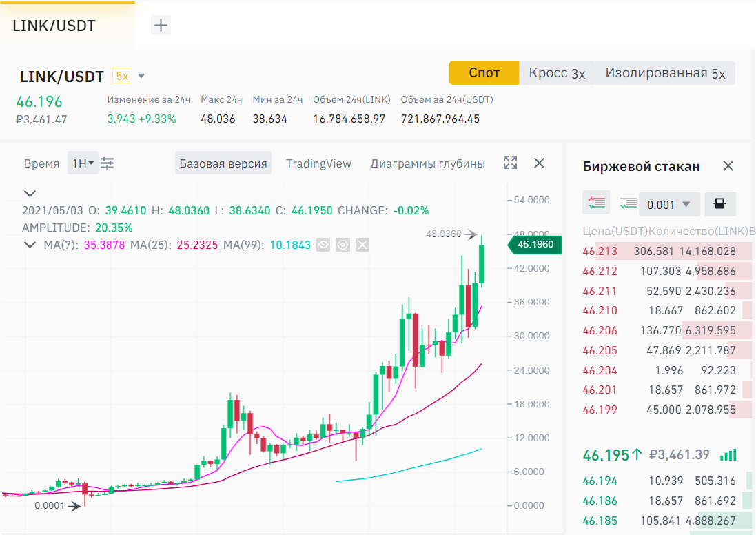
Task: Add a new trading pair tab
Action: click(161, 26)
